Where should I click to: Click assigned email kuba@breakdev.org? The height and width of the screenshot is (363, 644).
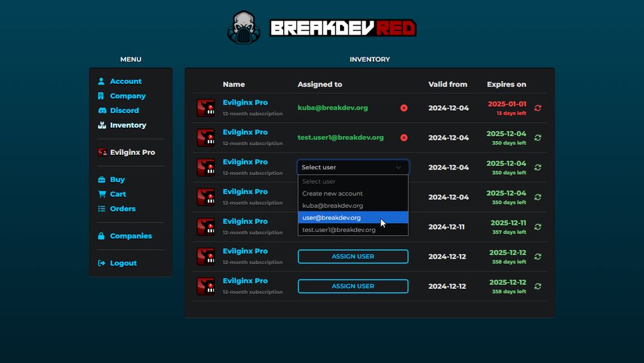pyautogui.click(x=333, y=108)
